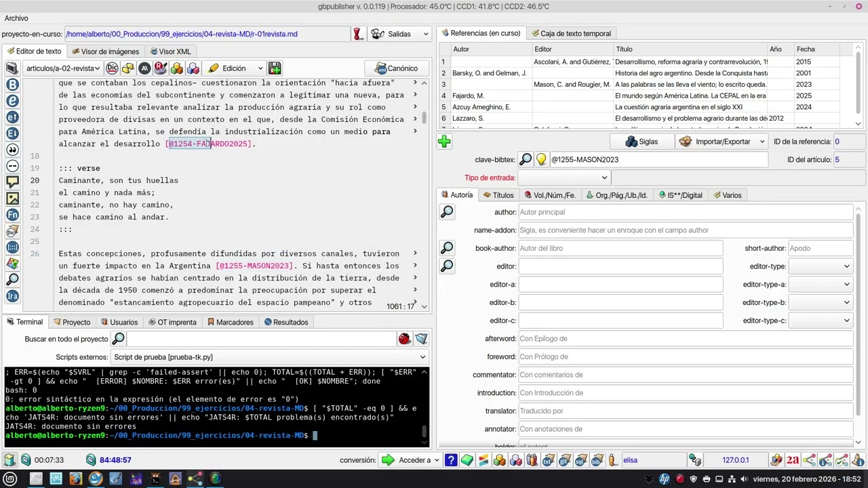This screenshot has height=488, width=868.
Task: Open the editor-type combo box
Action: 820,266
